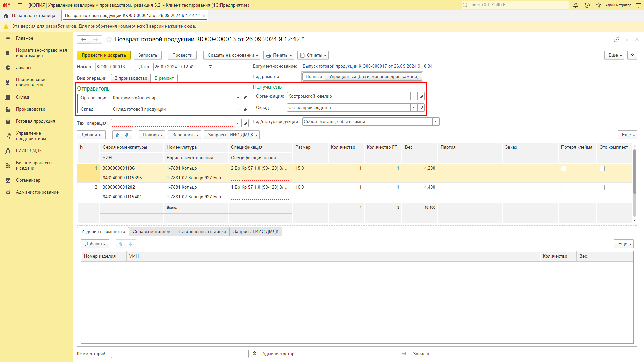The width and height of the screenshot is (644, 362).
Task: Go forward with right arrow button
Action: 96,39
